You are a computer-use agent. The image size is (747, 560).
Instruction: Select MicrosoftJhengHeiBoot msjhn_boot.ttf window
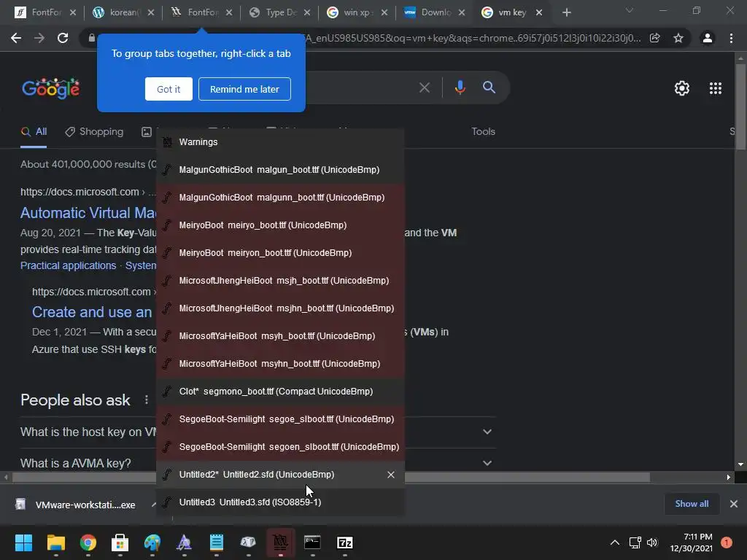point(281,308)
